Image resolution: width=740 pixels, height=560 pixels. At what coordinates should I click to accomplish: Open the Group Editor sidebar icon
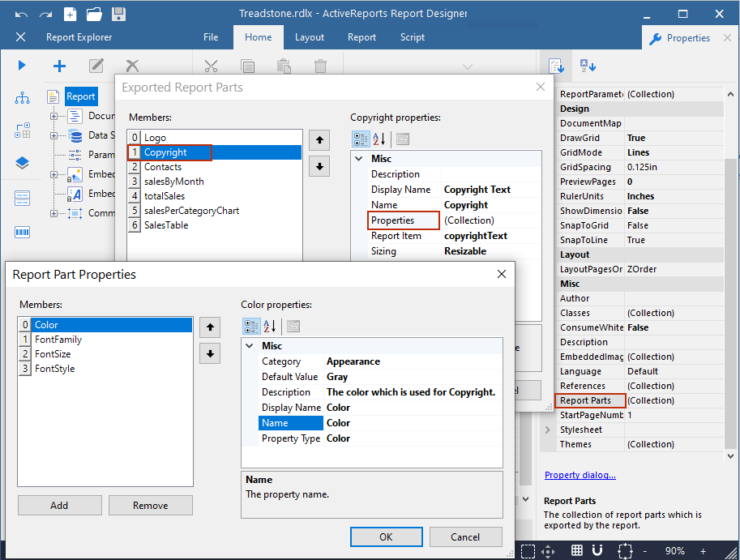pos(22,130)
